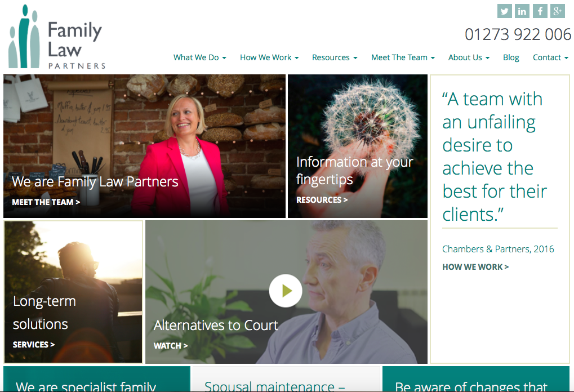This screenshot has height=392, width=574.
Task: Expand the Meet The Team menu
Action: point(403,57)
